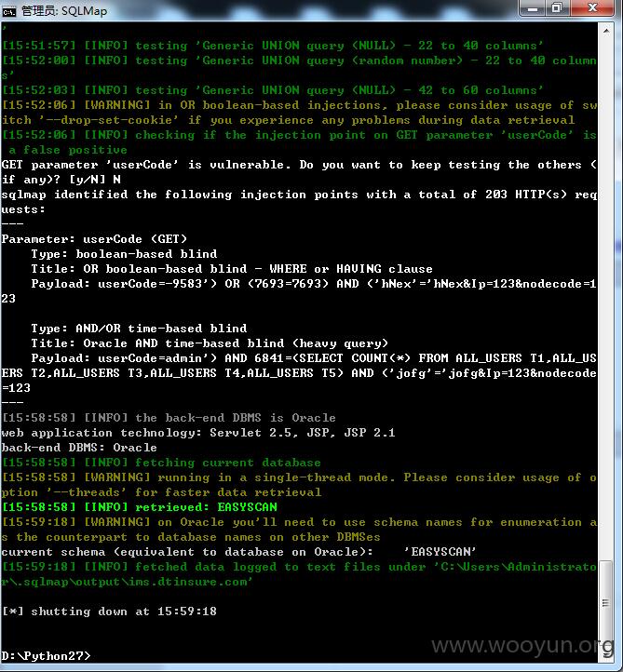Click the 'Payload: userCode=admin' line
623x672 pixels.
click(314, 358)
